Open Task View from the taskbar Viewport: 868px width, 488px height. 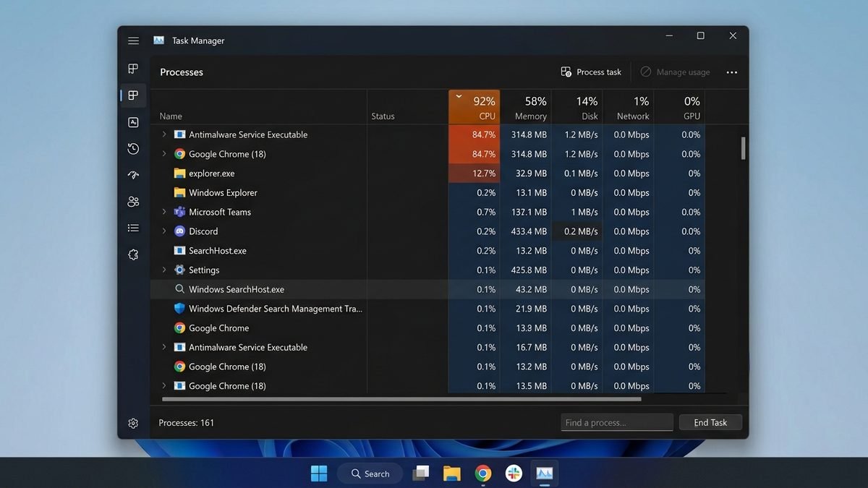pyautogui.click(x=421, y=474)
